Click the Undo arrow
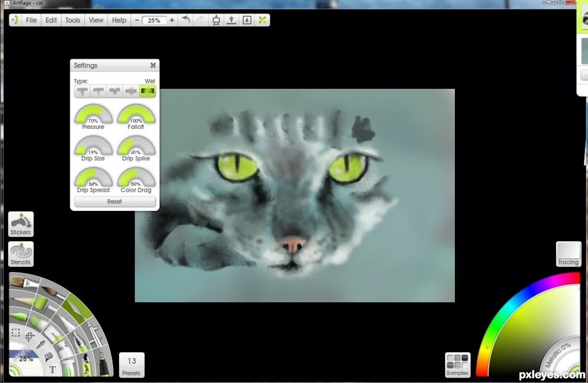Viewport: 588px width, 383px height. click(x=186, y=20)
